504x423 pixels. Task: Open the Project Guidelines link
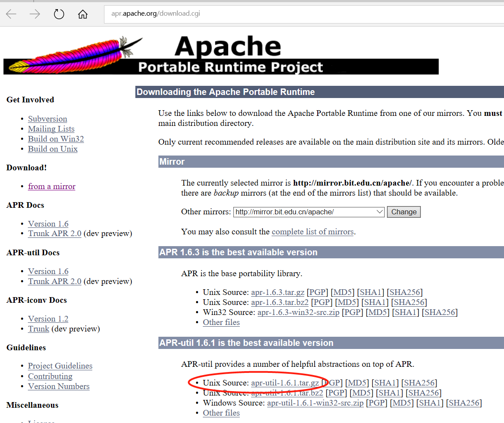coord(60,366)
